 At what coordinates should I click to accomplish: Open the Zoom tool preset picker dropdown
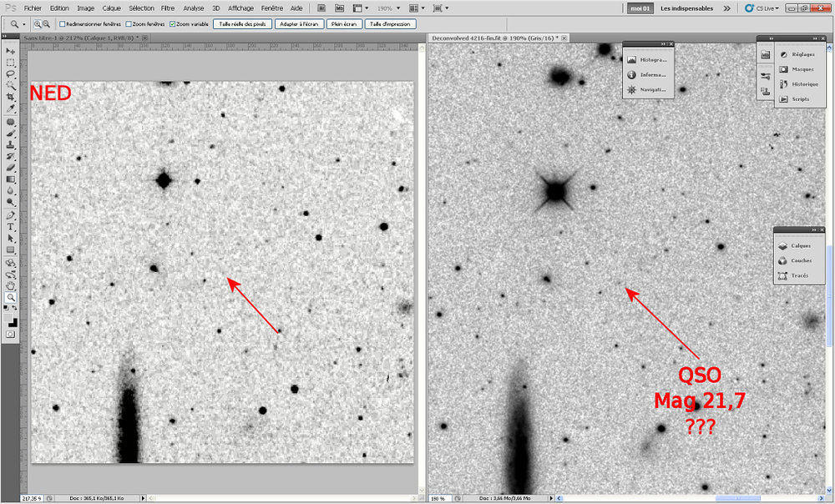click(x=24, y=24)
